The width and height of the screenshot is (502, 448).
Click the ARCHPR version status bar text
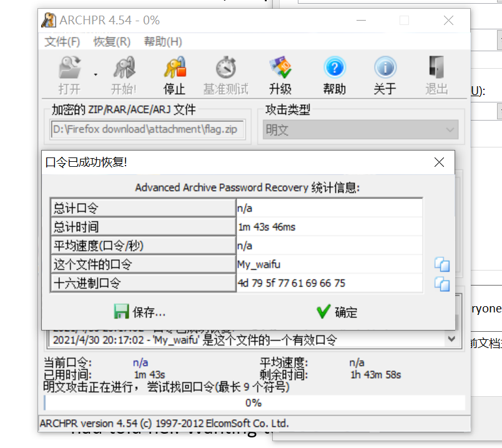tap(164, 424)
